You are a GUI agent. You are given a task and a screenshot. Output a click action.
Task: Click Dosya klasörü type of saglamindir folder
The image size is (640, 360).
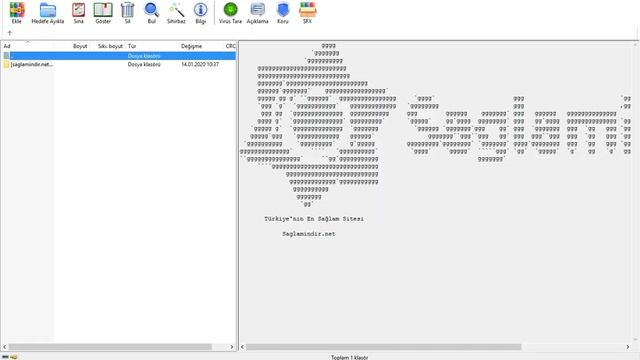pyautogui.click(x=144, y=64)
